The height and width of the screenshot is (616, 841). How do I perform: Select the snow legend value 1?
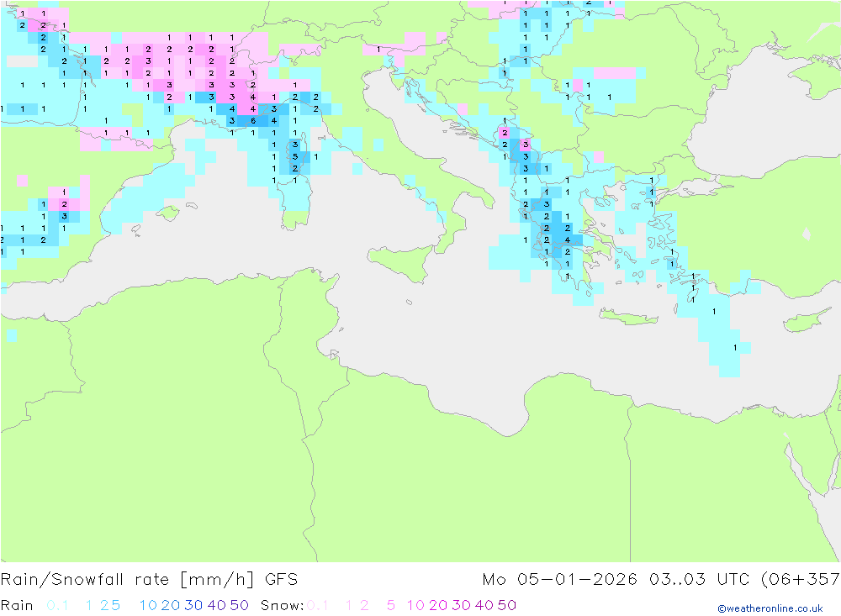point(349,605)
